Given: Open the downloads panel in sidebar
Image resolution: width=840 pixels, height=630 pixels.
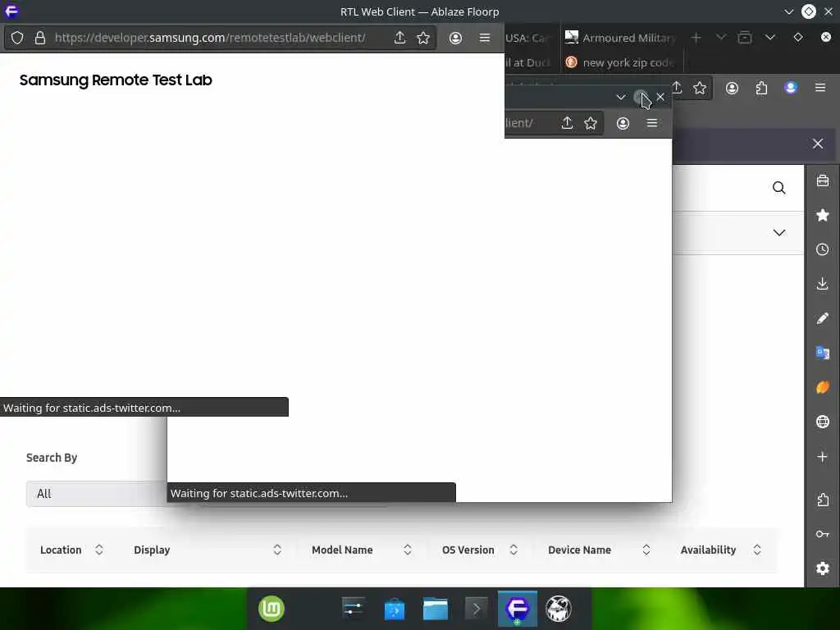Looking at the screenshot, I should 822,284.
